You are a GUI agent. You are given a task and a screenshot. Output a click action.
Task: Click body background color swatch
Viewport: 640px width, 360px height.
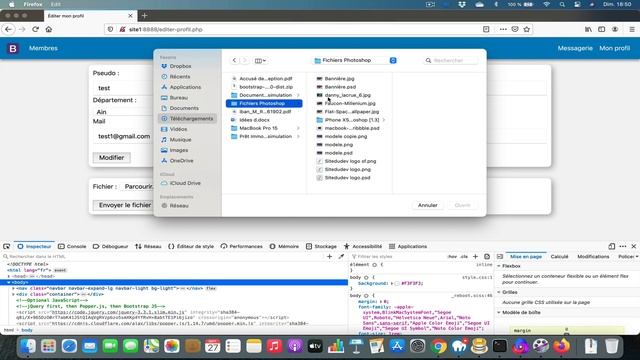point(397,283)
